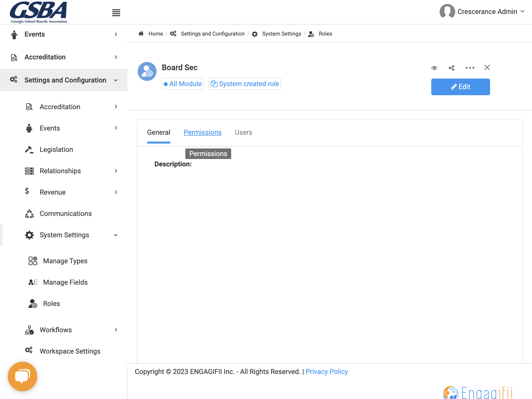Click the top Accreditation document icon

(14, 57)
